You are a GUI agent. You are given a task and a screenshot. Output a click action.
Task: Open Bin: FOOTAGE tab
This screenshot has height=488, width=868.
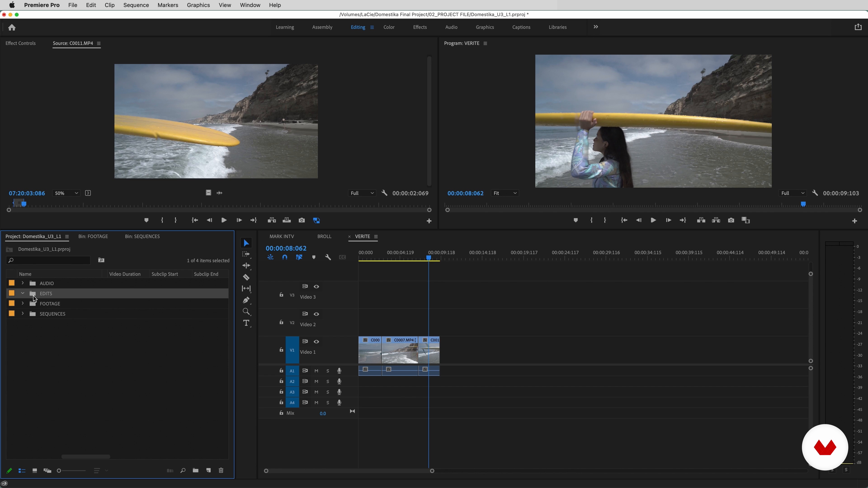[93, 236]
